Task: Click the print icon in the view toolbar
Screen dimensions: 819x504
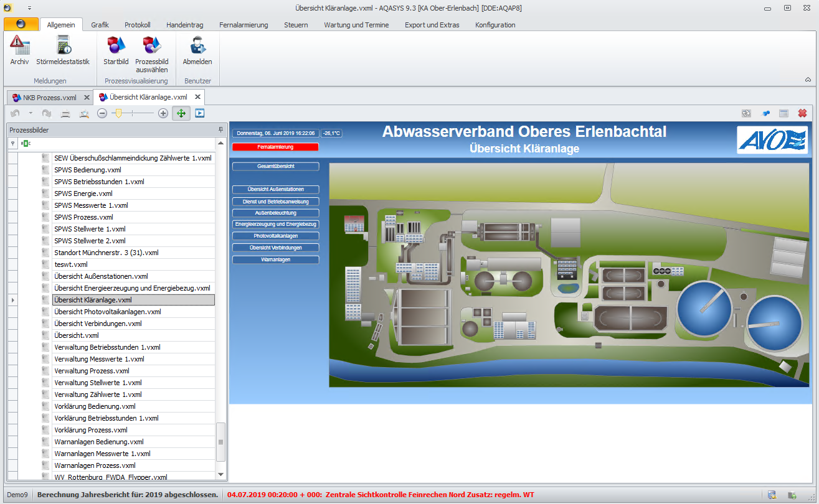Action: (x=65, y=113)
